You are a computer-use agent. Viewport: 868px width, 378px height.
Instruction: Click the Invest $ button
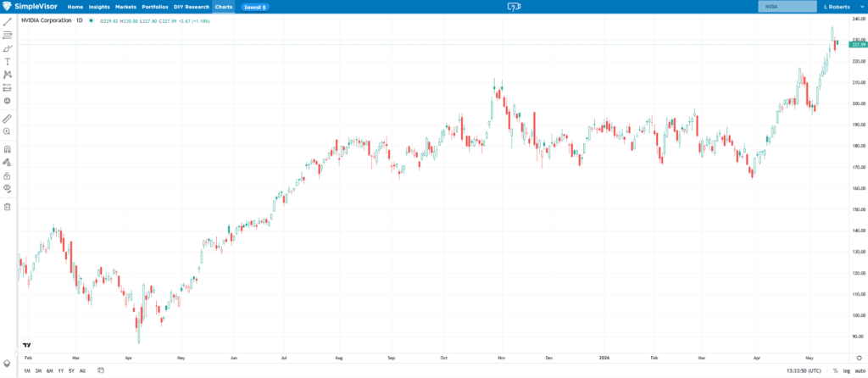point(254,7)
